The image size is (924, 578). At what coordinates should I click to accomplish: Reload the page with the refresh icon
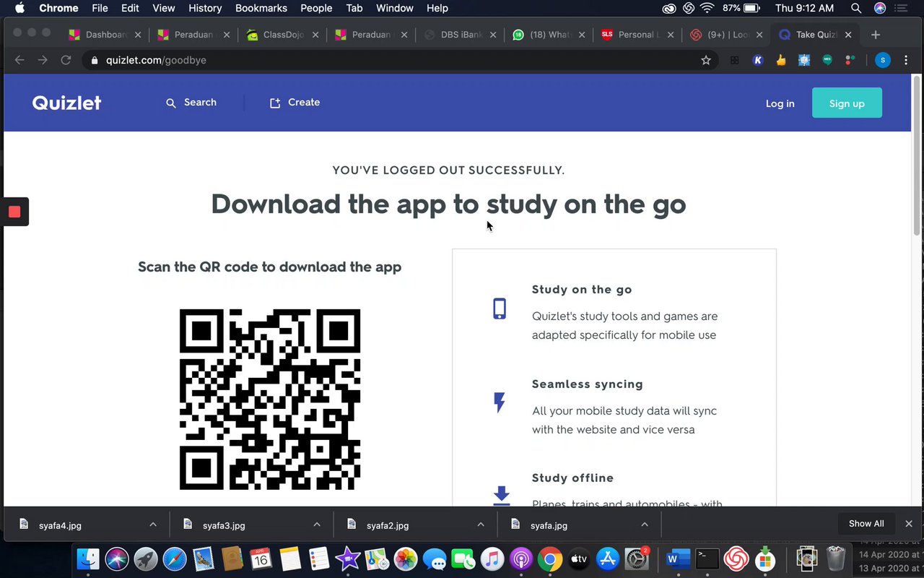66,60
